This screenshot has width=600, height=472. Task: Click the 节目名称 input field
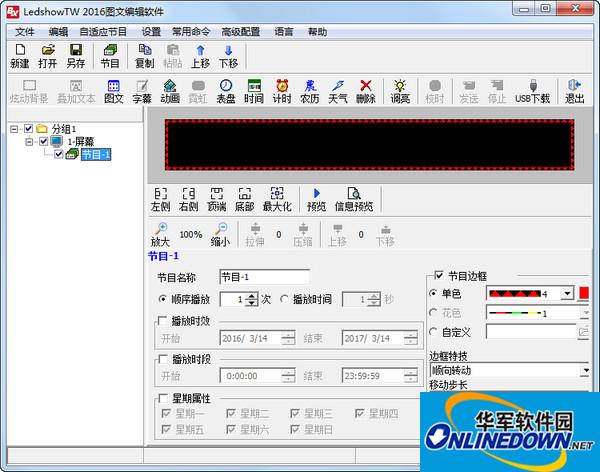[264, 277]
